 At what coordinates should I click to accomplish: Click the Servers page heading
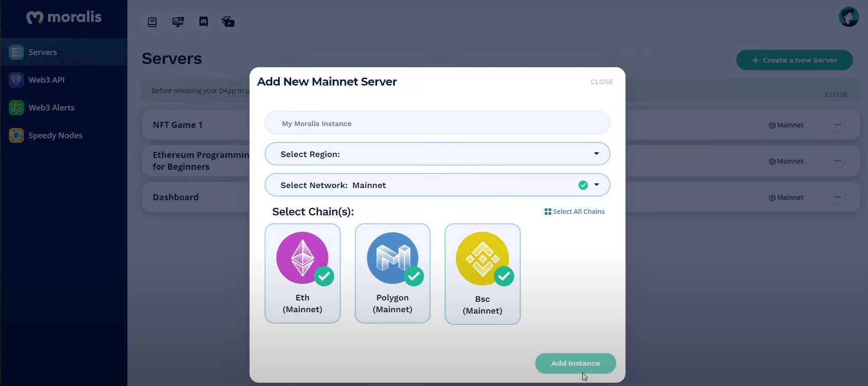pyautogui.click(x=172, y=58)
